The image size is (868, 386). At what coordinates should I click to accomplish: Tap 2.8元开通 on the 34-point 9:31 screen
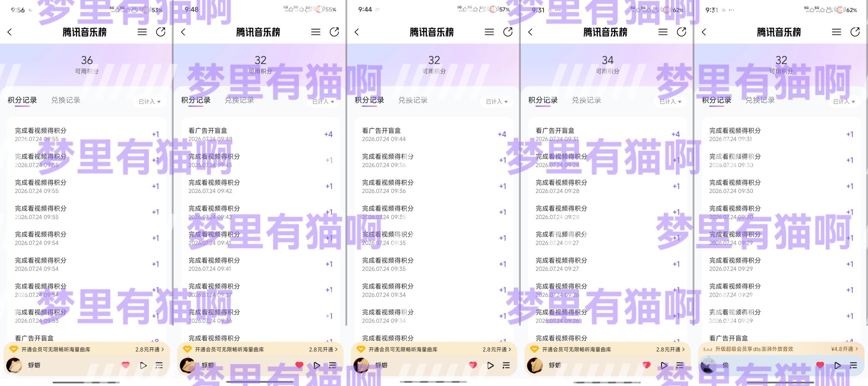(x=670, y=350)
